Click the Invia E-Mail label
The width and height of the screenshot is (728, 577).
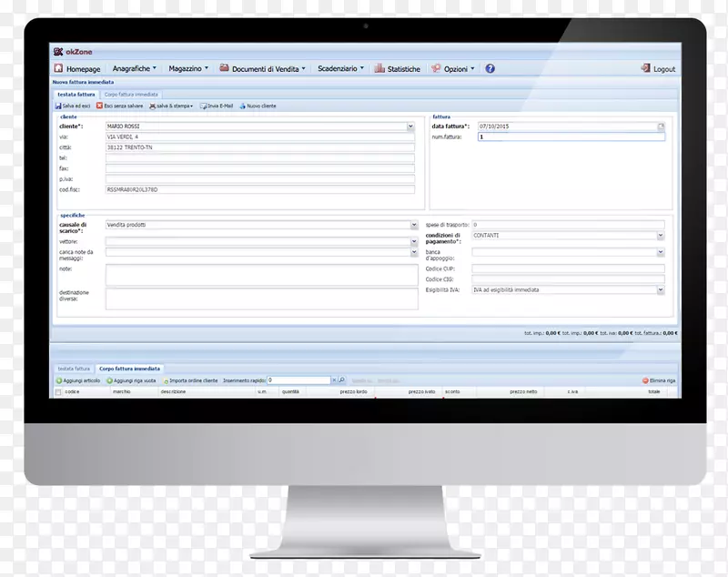point(220,106)
